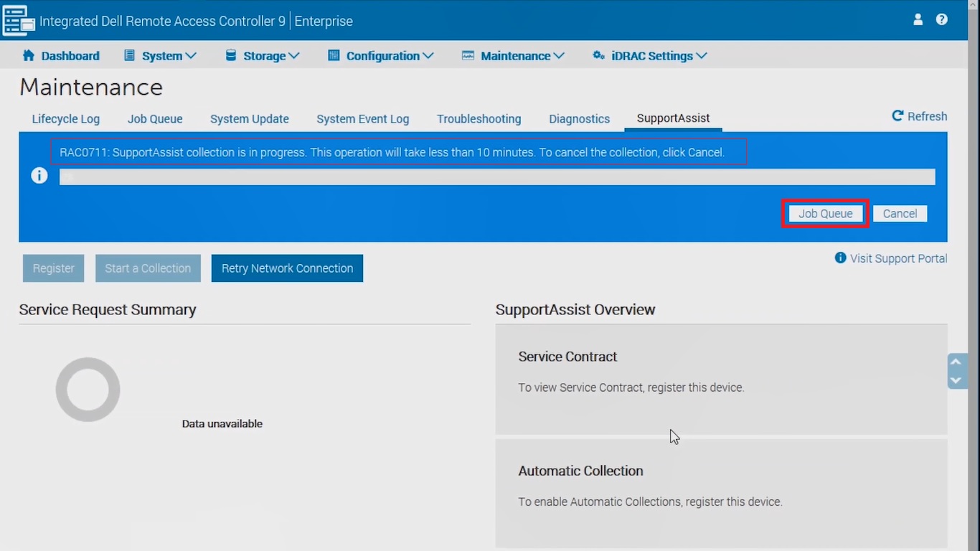Open the System Event Log tab
980x551 pixels.
point(363,119)
